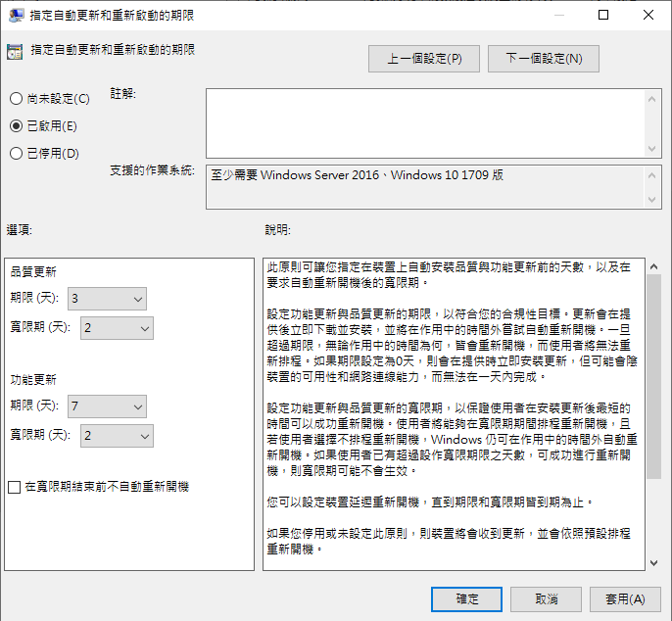The image size is (672, 621).
Task: Enable 在寬限期結束前不自動重新開機 checkbox
Action: click(14, 487)
